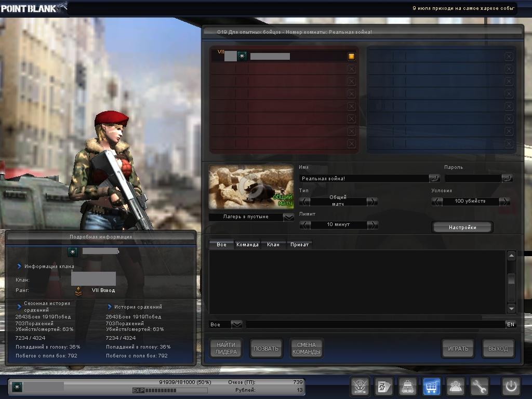Screen dimensions: 532x399
Task: Close the second red team slot
Action: click(351, 69)
